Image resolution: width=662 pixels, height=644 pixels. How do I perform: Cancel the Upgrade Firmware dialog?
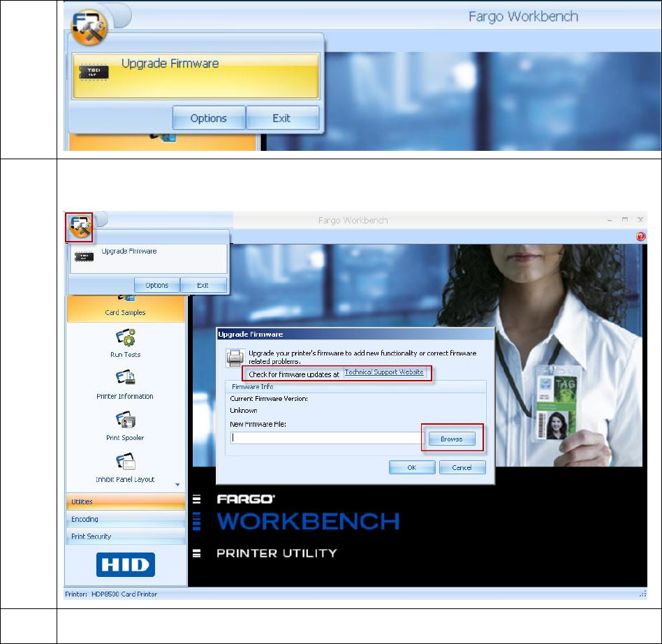462,467
